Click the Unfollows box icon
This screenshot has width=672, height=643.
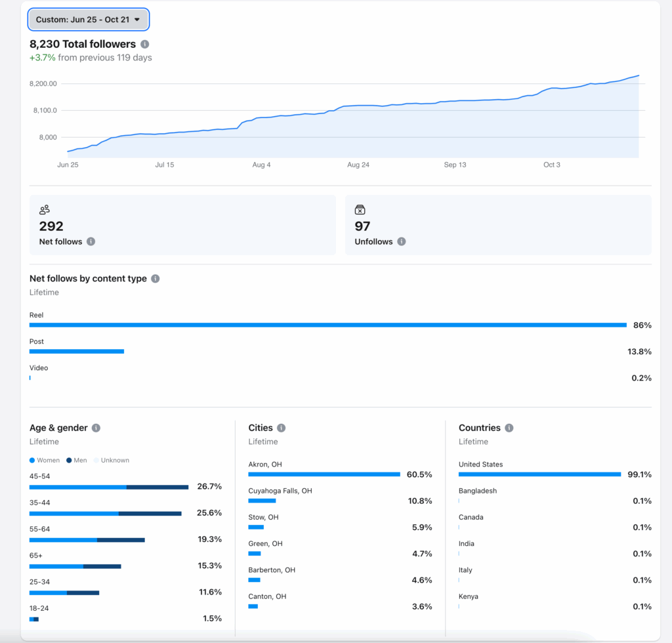point(360,210)
